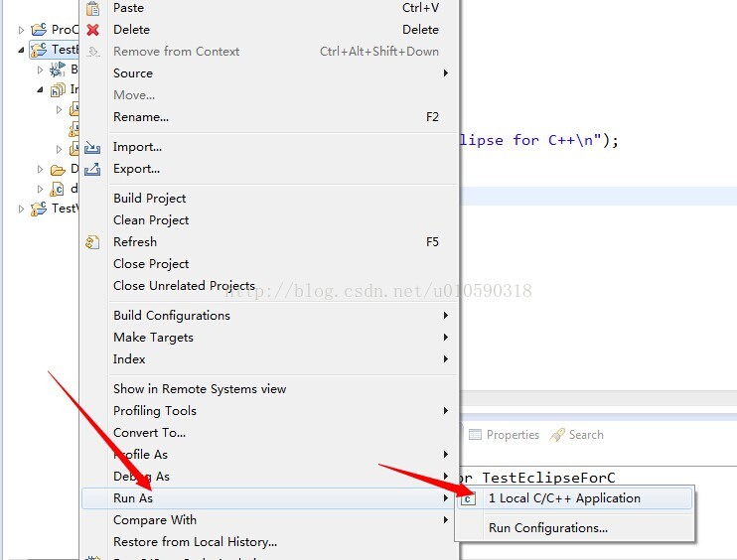The height and width of the screenshot is (560, 737).
Task: Collapse the Includes node arrow
Action: coord(40,89)
